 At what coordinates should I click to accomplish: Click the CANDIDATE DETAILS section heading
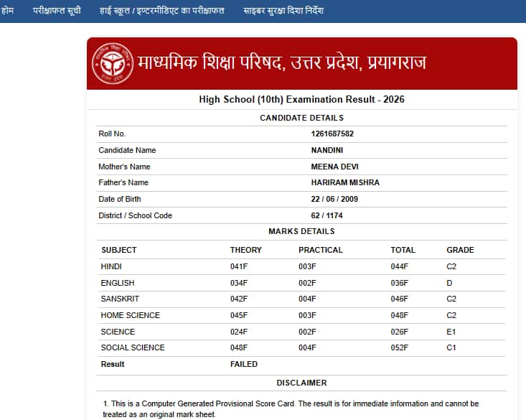[x=301, y=118]
